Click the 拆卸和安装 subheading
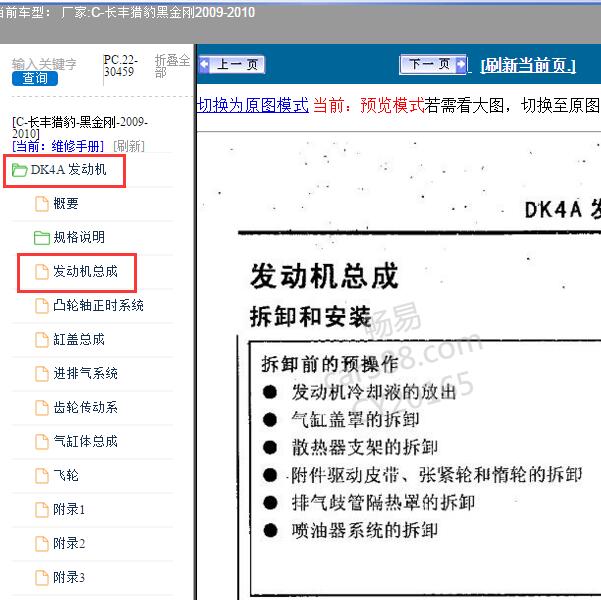This screenshot has width=601, height=600. (311, 317)
